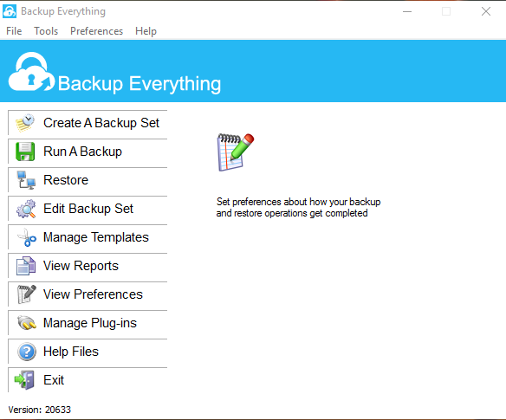
Task: Open the Preferences menu
Action: coord(96,31)
